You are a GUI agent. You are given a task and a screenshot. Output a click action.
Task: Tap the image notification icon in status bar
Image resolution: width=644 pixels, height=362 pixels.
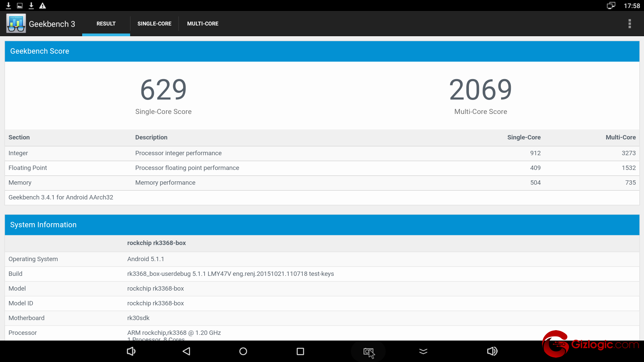tap(20, 6)
